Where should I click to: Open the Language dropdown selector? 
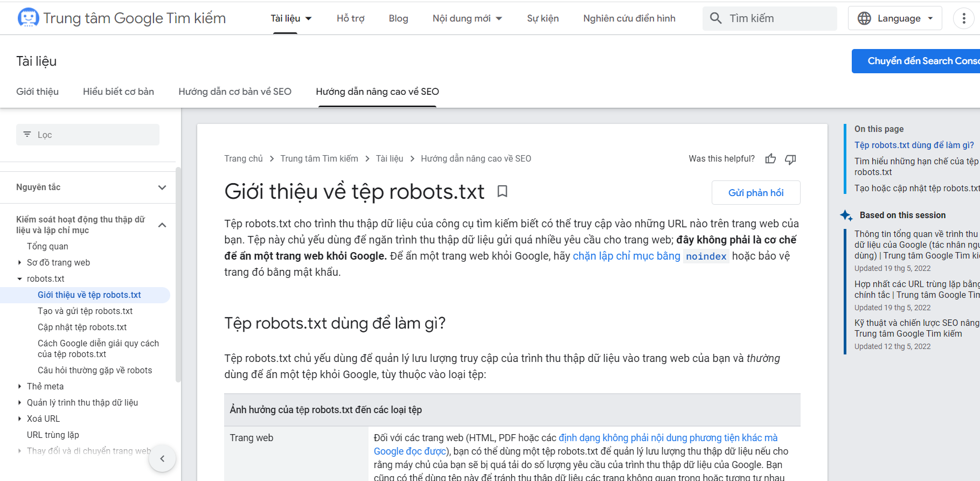pyautogui.click(x=894, y=18)
